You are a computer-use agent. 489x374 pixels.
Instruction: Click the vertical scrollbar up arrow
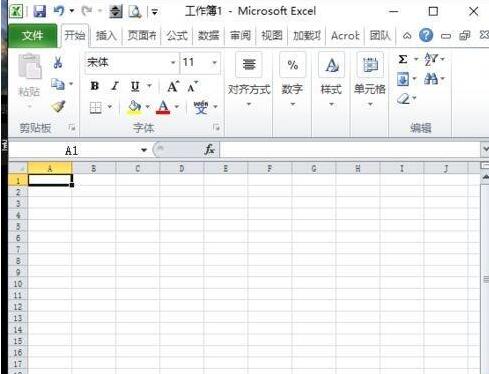pyautogui.click(x=485, y=177)
